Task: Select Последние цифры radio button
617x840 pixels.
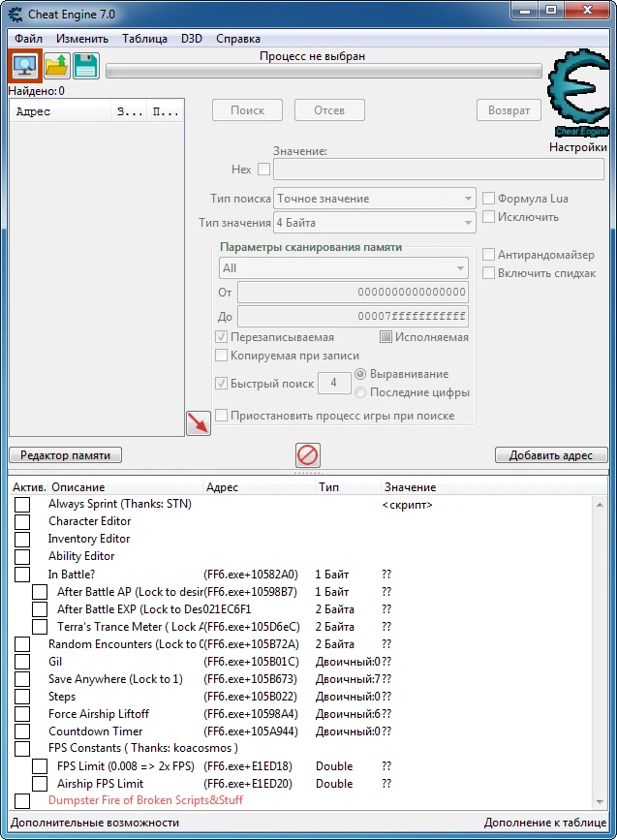Action: (x=360, y=392)
